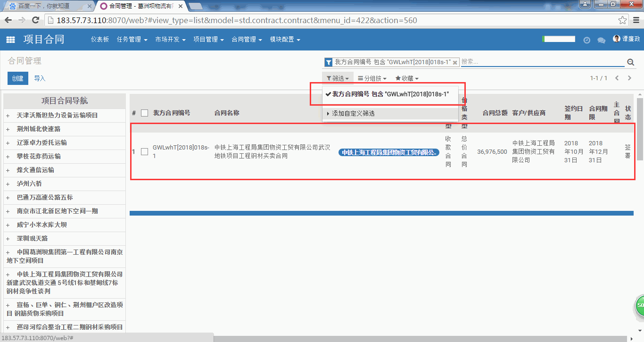Select the GWLwhT[2018]018s-1 row checkbox
Screen dimensions: 644x342
point(145,152)
